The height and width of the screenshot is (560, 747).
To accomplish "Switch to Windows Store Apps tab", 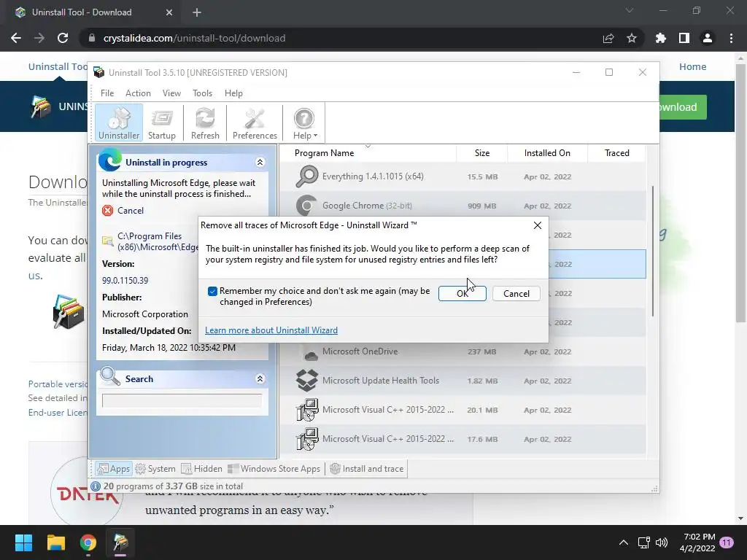I will (x=274, y=469).
